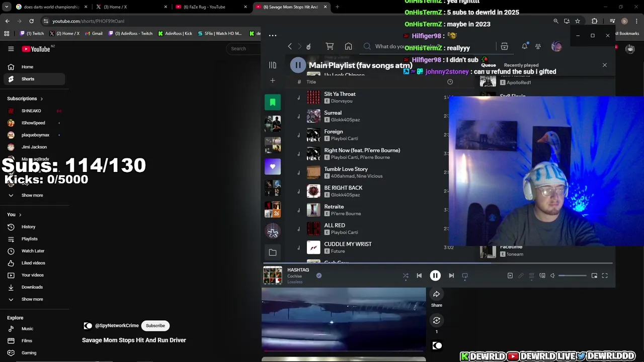The height and width of the screenshot is (362, 644).
Task: Click the saved checkmark next to HASHTAG
Action: (318, 276)
